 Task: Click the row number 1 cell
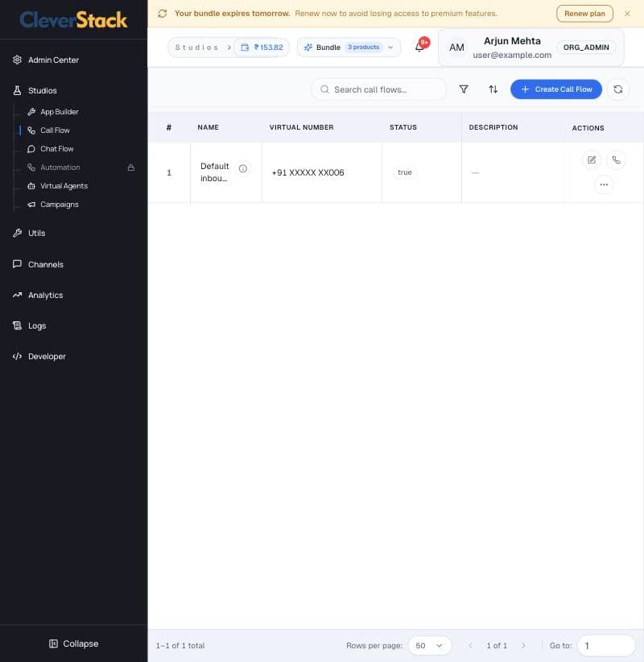point(169,172)
